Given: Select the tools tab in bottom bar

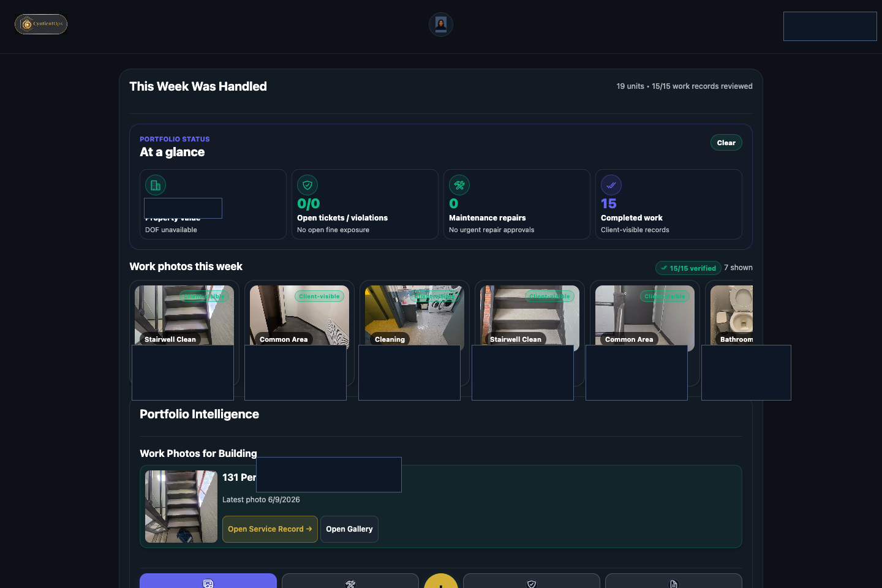Looking at the screenshot, I should (350, 581).
